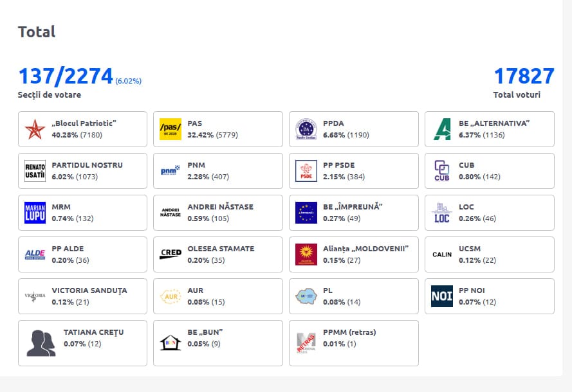Click the BE ÎMPREUNĂ name text
The height and width of the screenshot is (392, 572).
tap(353, 207)
